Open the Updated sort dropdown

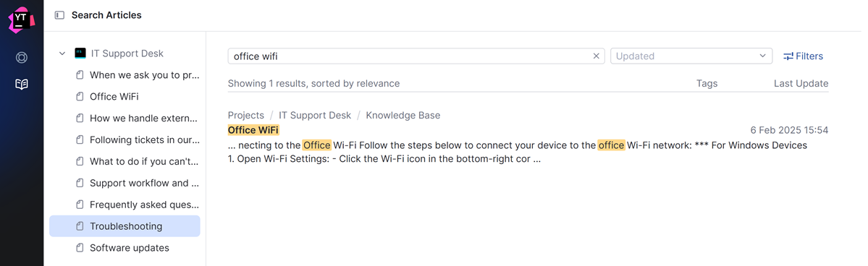[691, 56]
